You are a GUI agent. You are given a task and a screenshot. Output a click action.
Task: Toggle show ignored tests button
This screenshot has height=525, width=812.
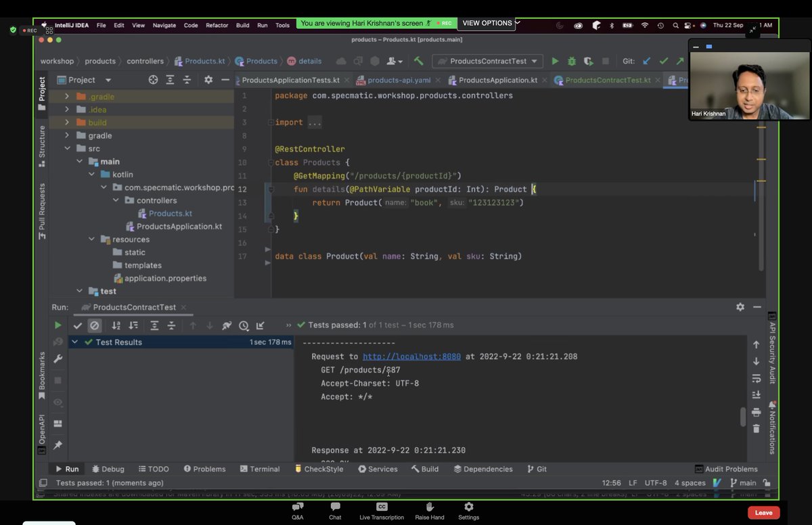coord(95,325)
